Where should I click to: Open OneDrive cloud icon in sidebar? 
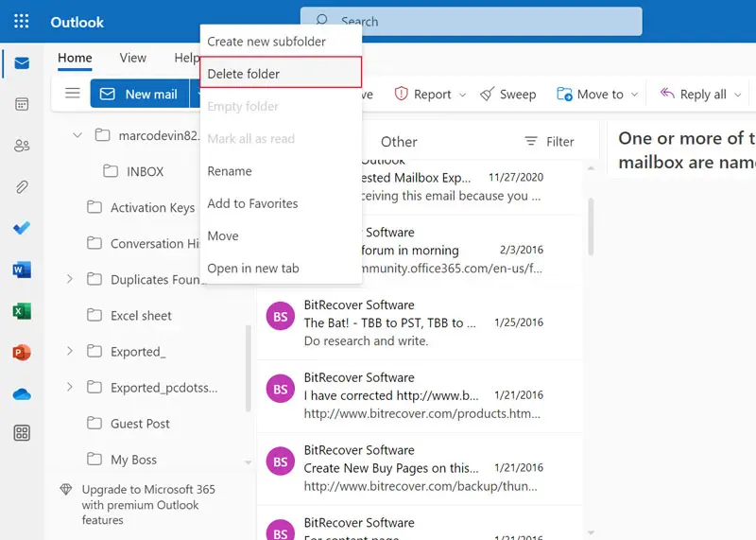(22, 393)
